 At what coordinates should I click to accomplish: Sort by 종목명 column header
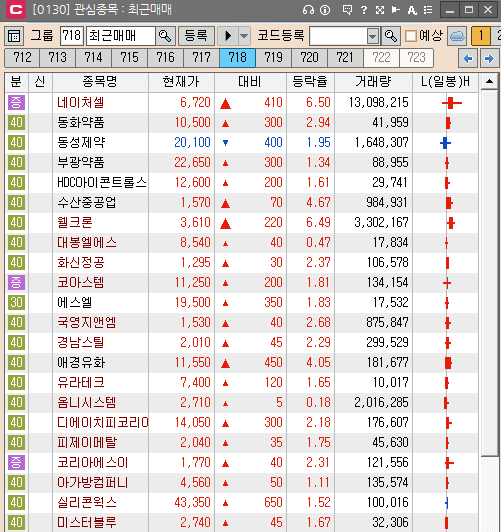pos(100,82)
